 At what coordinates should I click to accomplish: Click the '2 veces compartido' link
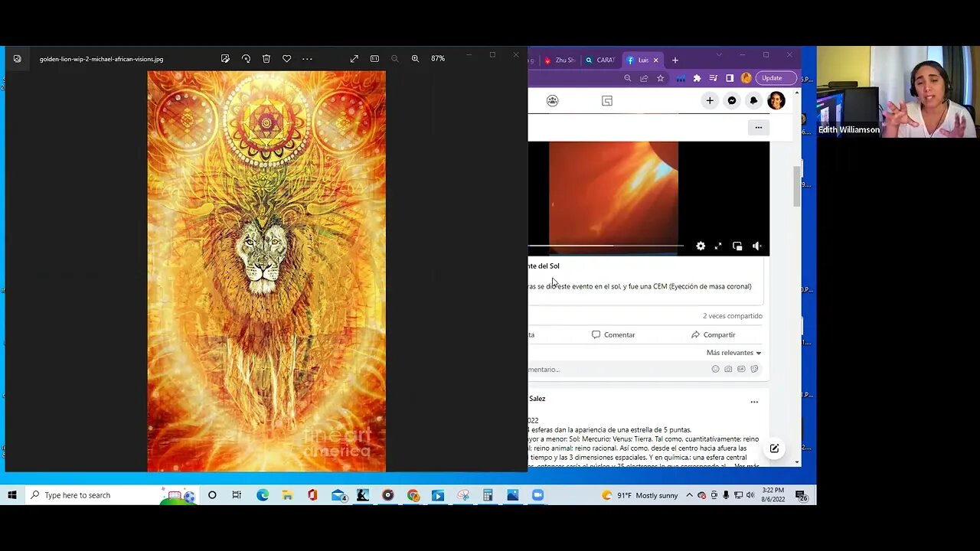[x=733, y=315]
